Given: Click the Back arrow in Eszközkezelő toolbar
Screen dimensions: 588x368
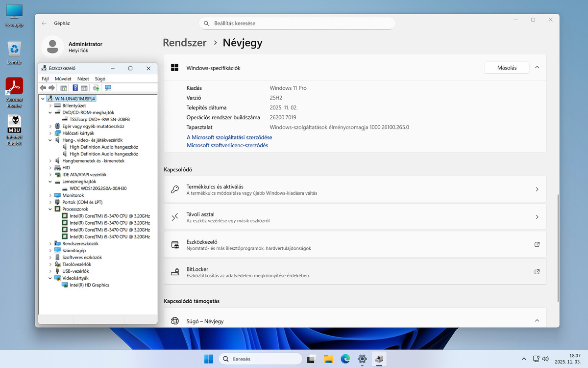Looking at the screenshot, I should point(43,88).
